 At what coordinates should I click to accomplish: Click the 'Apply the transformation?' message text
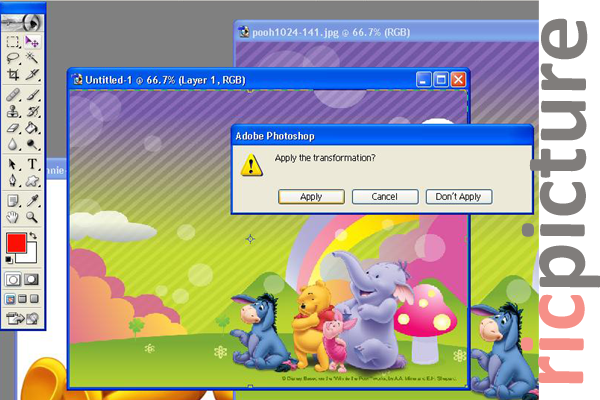point(325,158)
